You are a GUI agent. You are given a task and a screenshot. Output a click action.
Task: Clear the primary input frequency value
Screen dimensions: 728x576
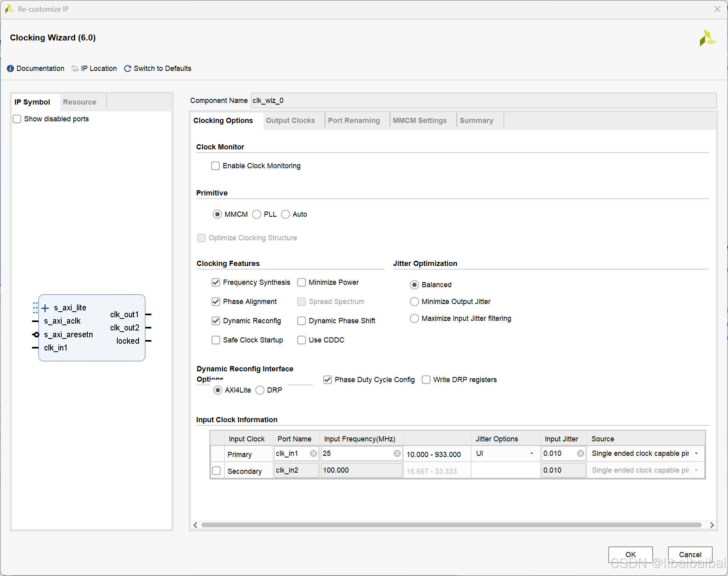coord(397,453)
